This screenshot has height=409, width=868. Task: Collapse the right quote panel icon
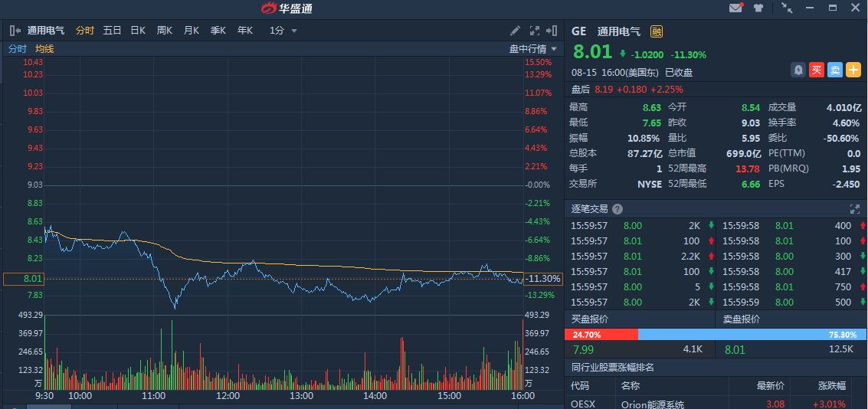coord(552,31)
